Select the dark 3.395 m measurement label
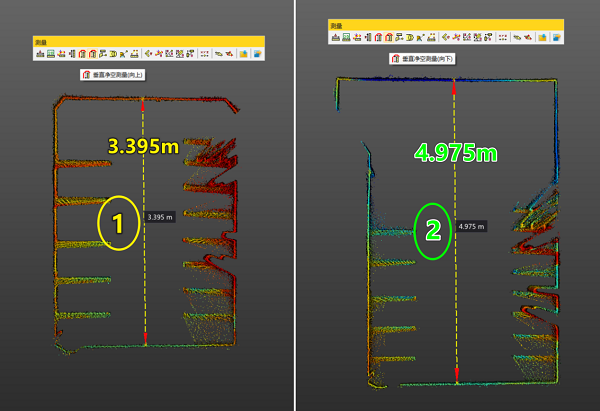This screenshot has height=411, width=600. (x=159, y=216)
